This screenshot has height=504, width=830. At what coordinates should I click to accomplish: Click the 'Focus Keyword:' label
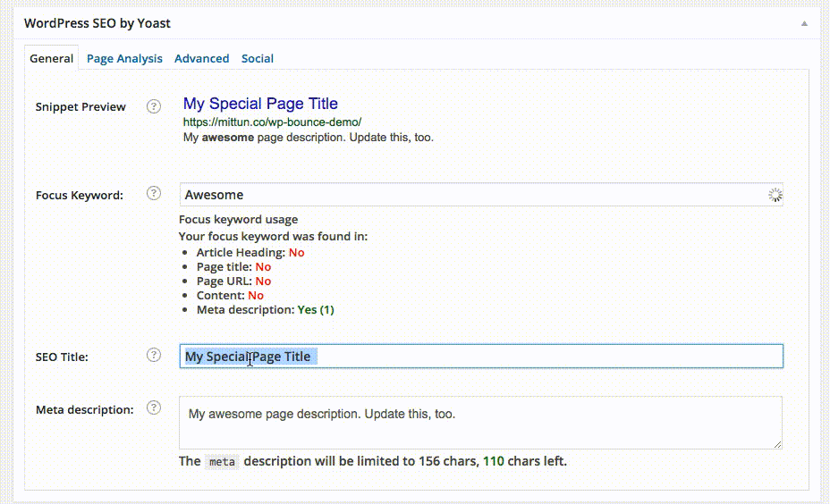(80, 195)
